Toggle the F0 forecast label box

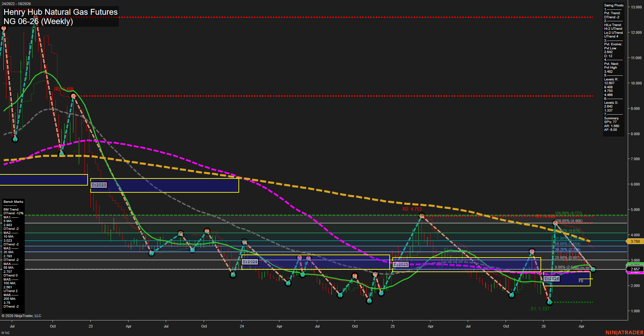click(x=581, y=281)
